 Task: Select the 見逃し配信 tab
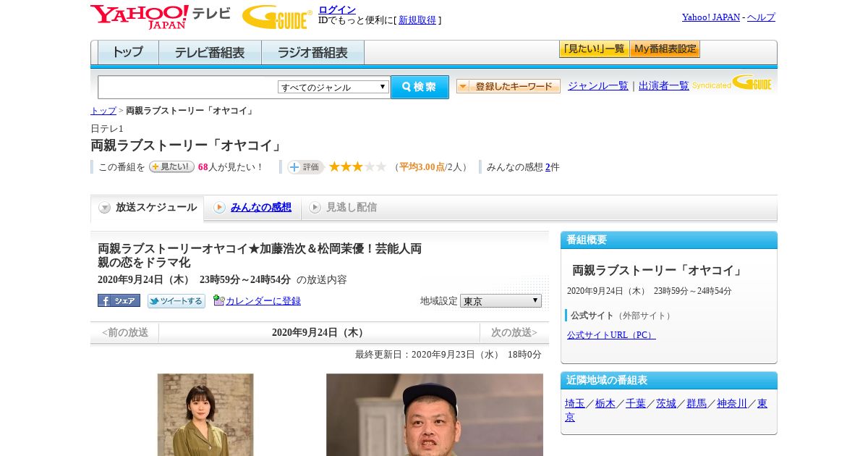point(352,208)
